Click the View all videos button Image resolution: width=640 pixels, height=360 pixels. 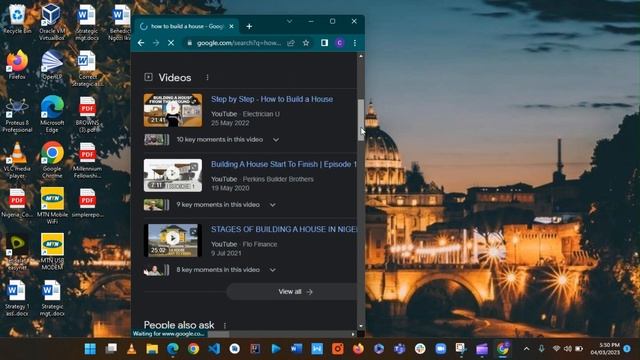[x=291, y=292]
